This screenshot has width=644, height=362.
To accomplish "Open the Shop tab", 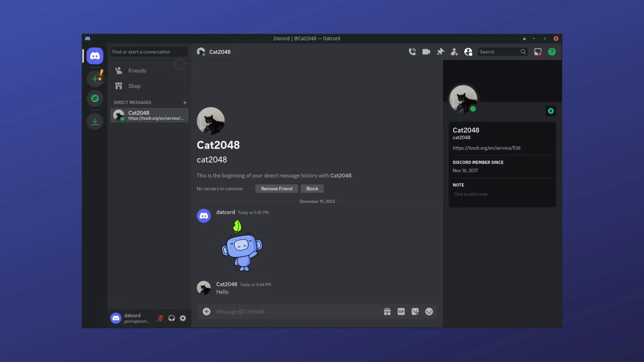I will point(134,86).
